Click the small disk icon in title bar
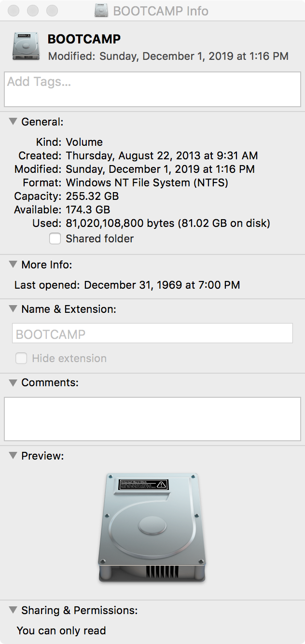The height and width of the screenshot is (644, 305). pos(101,11)
